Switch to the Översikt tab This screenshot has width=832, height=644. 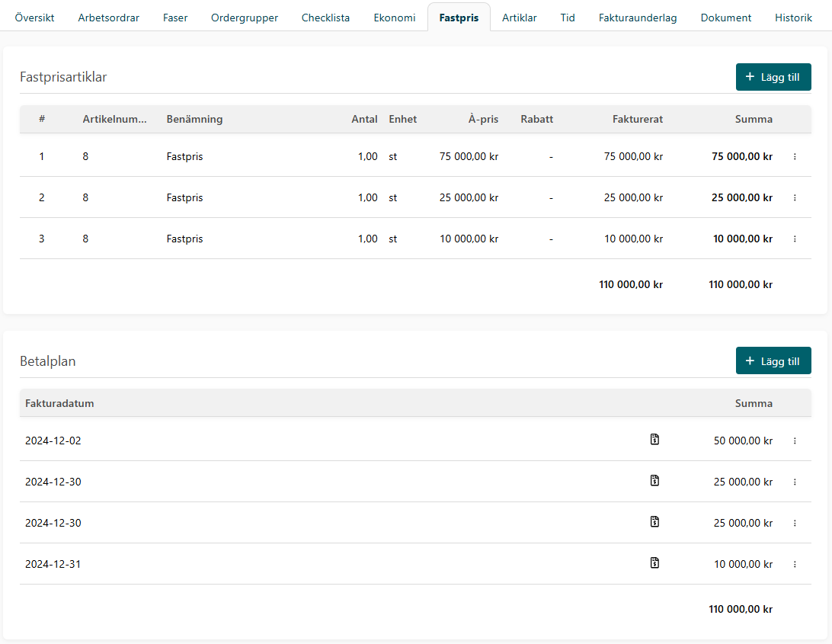(34, 18)
